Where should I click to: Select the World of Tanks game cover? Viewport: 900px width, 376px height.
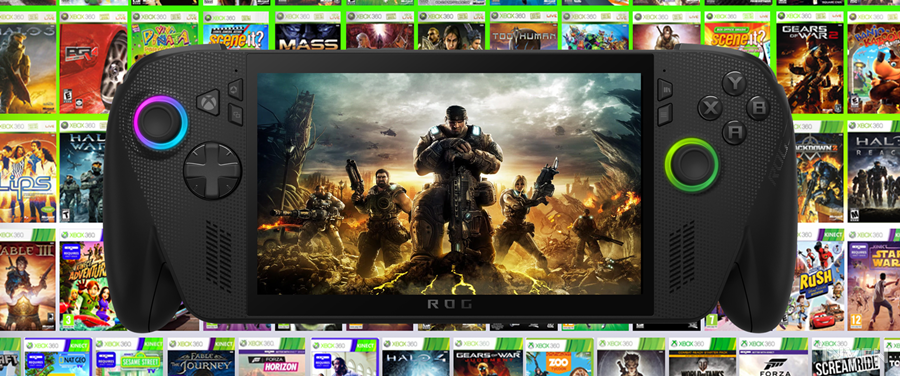(702, 357)
